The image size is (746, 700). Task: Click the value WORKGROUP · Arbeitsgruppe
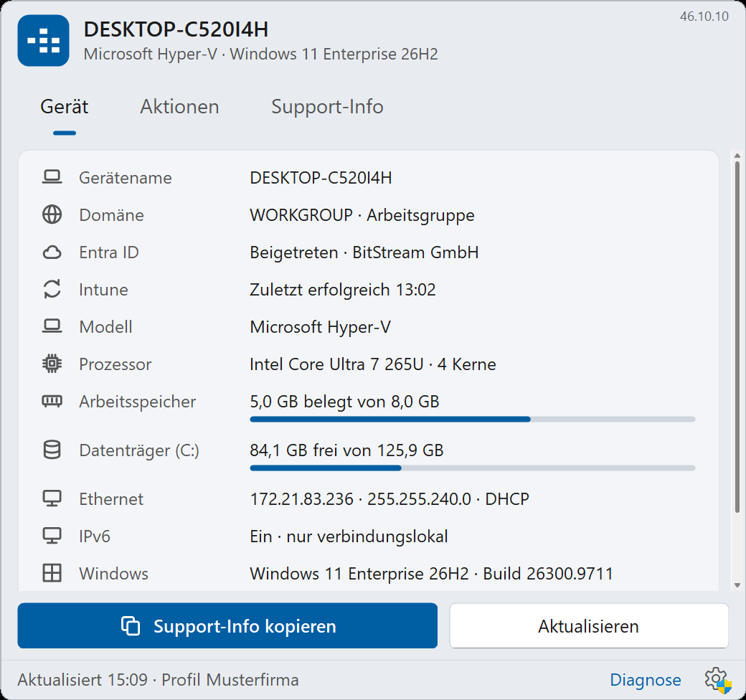pos(362,215)
